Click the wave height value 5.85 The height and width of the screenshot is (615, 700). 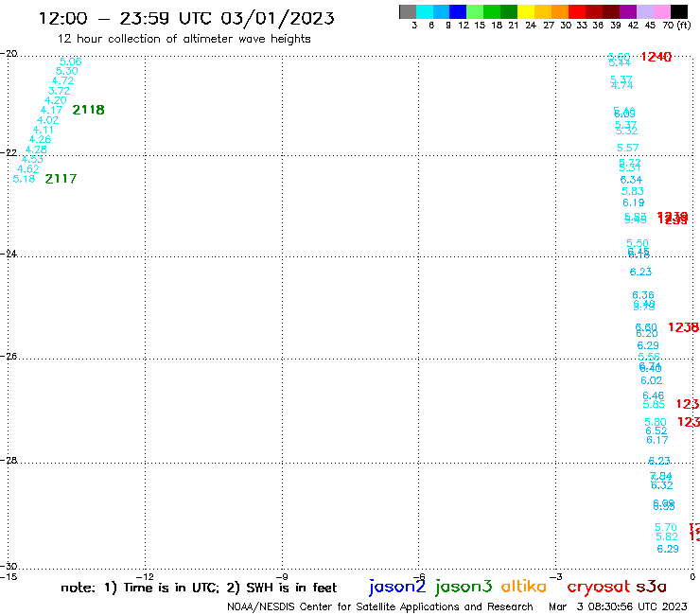pos(654,405)
